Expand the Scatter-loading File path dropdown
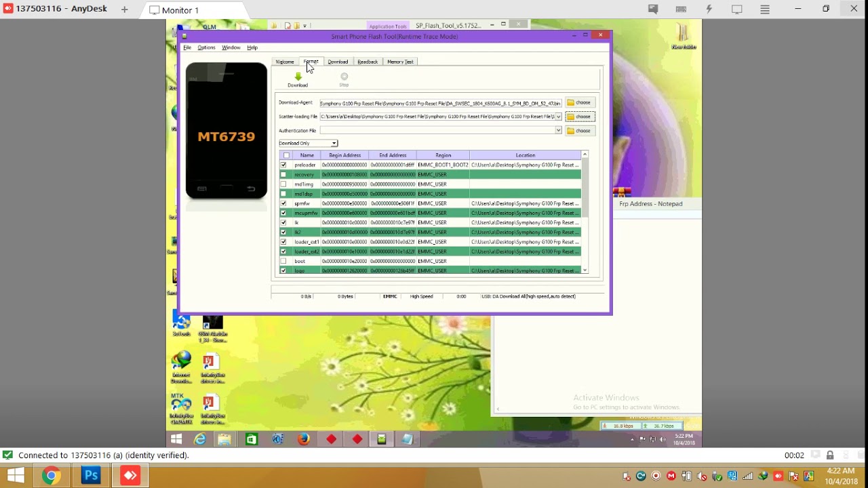This screenshot has width=868, height=488. coord(559,117)
